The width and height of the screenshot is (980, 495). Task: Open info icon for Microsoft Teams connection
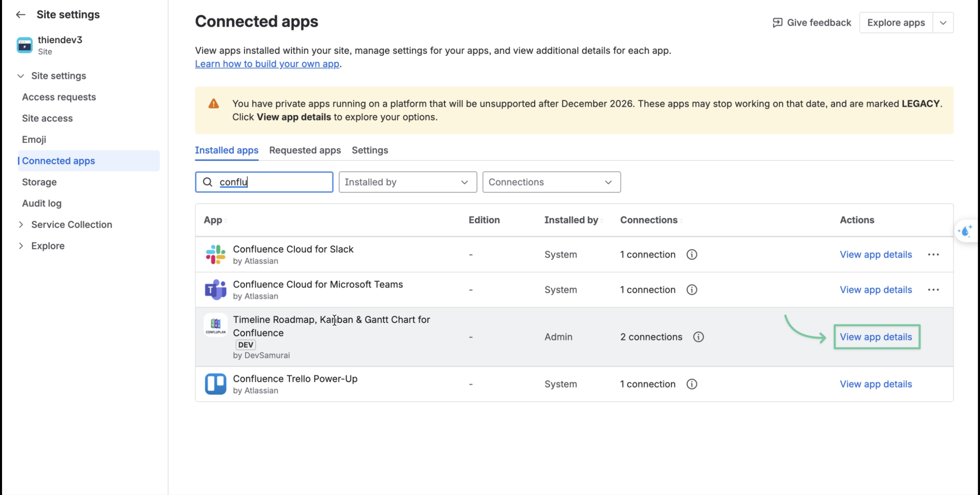click(692, 290)
